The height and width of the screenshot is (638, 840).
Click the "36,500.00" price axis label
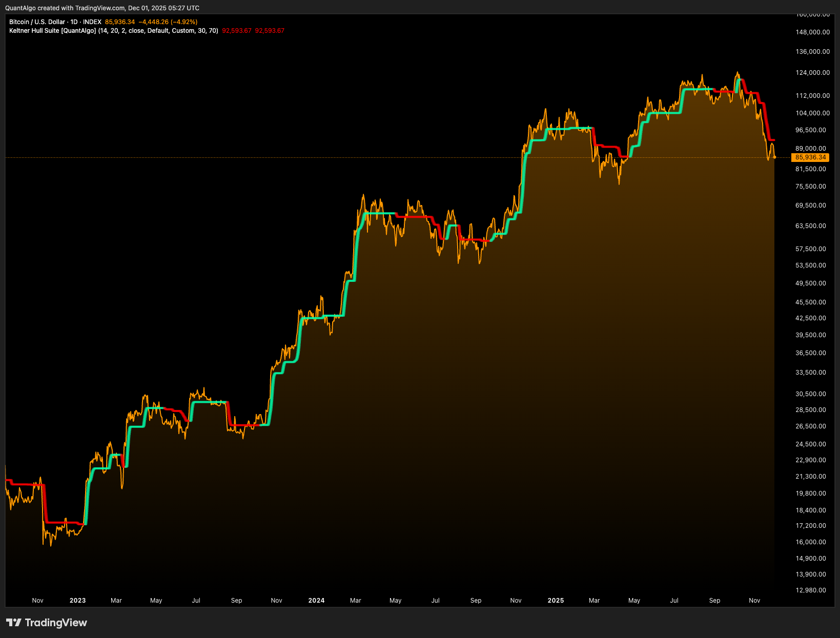click(x=811, y=353)
